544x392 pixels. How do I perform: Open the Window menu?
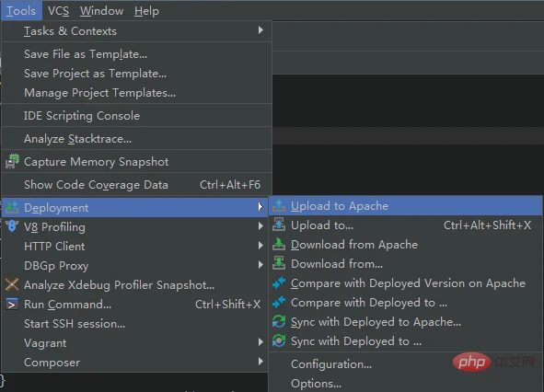pos(101,11)
